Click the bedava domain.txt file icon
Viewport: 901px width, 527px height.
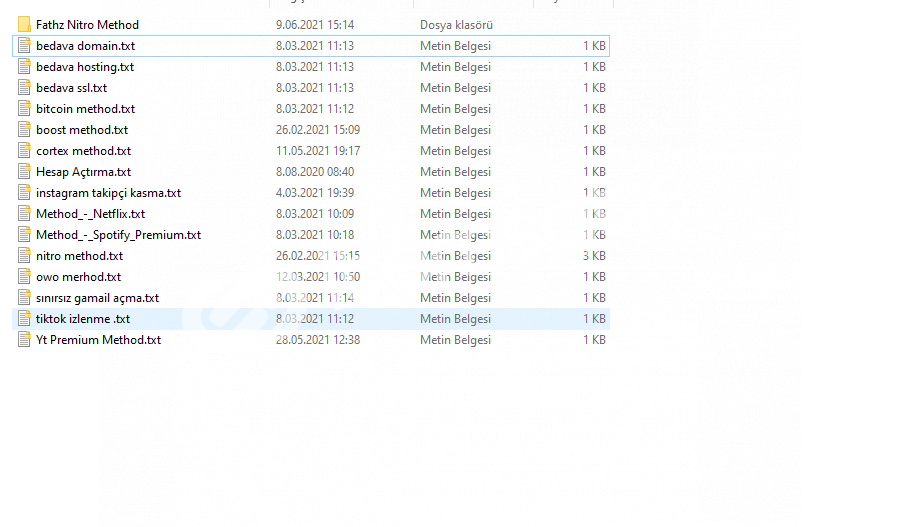click(x=24, y=46)
